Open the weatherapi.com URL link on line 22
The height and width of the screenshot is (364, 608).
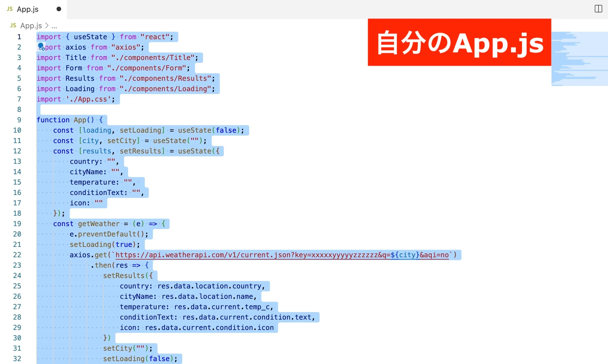(x=282, y=255)
